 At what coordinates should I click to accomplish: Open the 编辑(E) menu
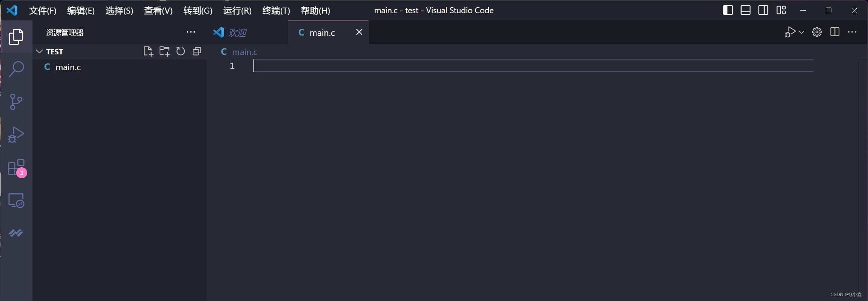pos(81,11)
